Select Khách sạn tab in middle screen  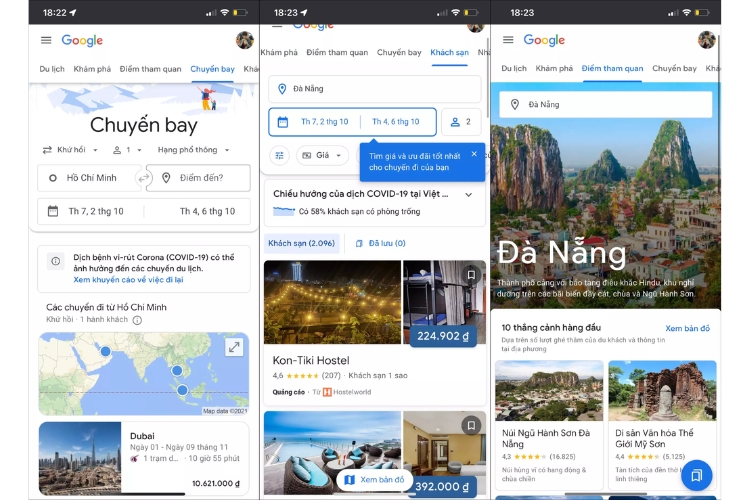449,53
